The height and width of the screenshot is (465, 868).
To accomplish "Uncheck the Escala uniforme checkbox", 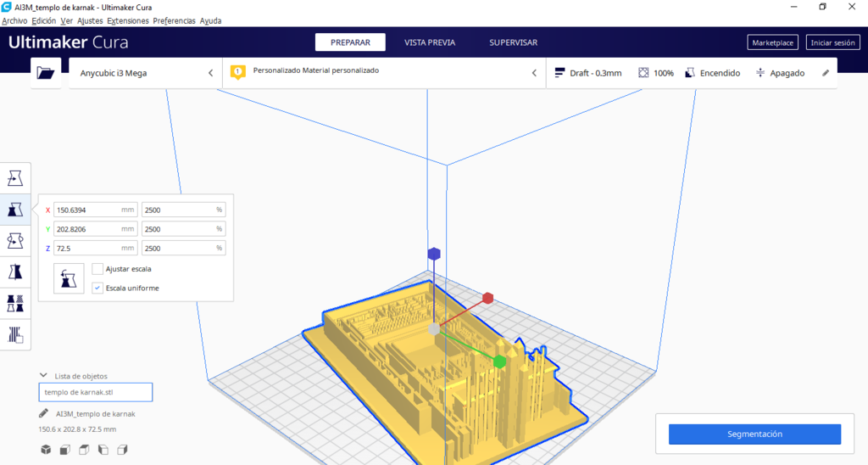I will [x=97, y=289].
